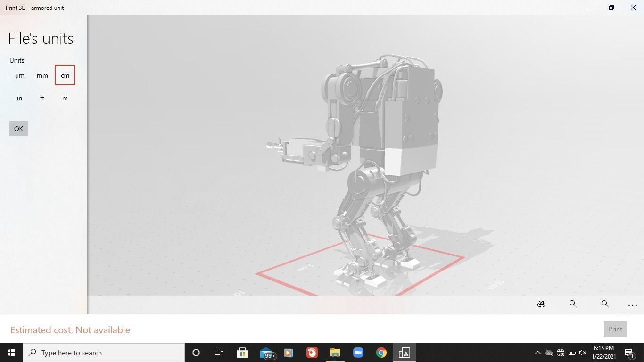Open network settings tray icon
The height and width of the screenshot is (362, 644).
pos(561,353)
